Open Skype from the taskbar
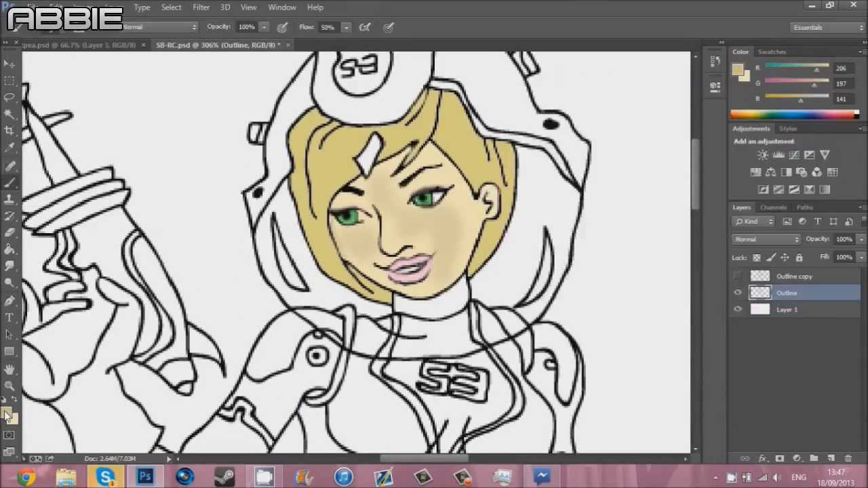 point(105,477)
